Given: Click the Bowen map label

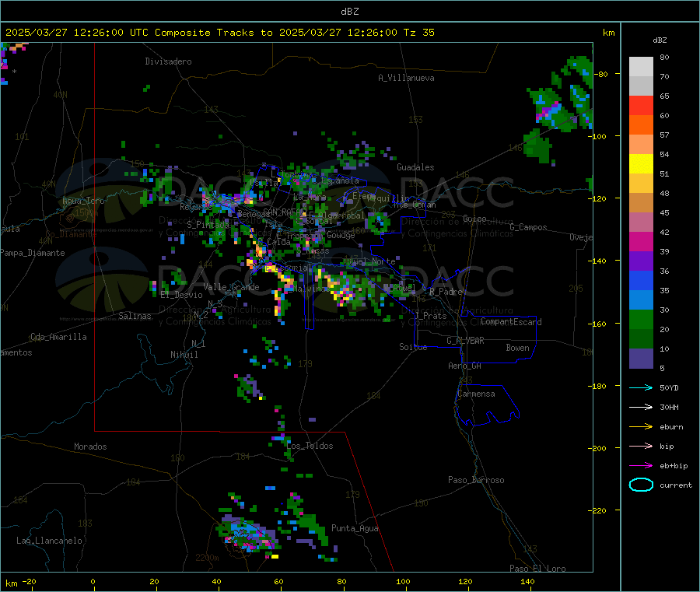Looking at the screenshot, I should 517,348.
